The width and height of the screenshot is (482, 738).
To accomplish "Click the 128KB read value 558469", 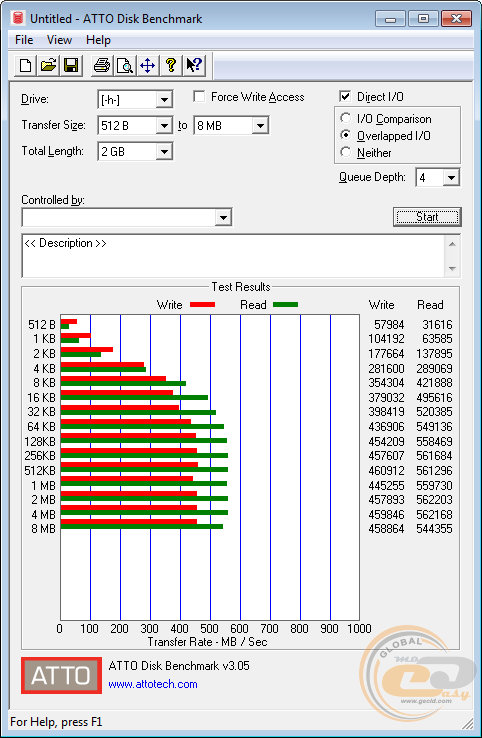I will pos(434,441).
